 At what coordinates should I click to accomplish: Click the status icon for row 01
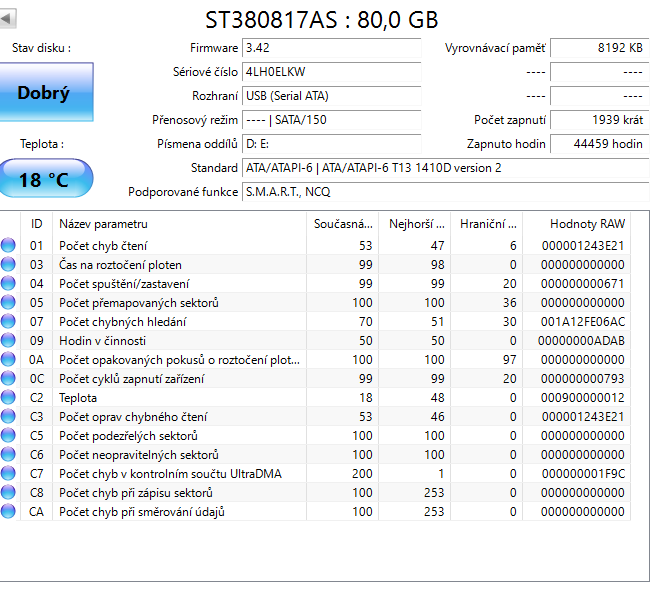point(8,245)
